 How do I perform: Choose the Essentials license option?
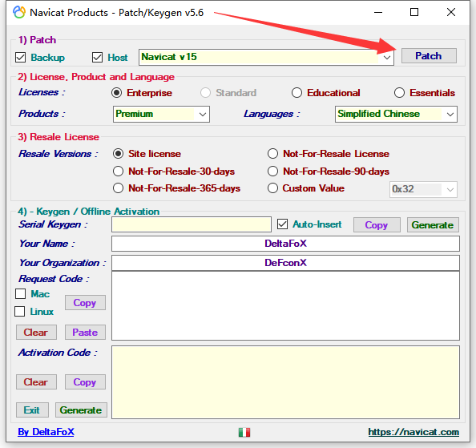[x=399, y=93]
